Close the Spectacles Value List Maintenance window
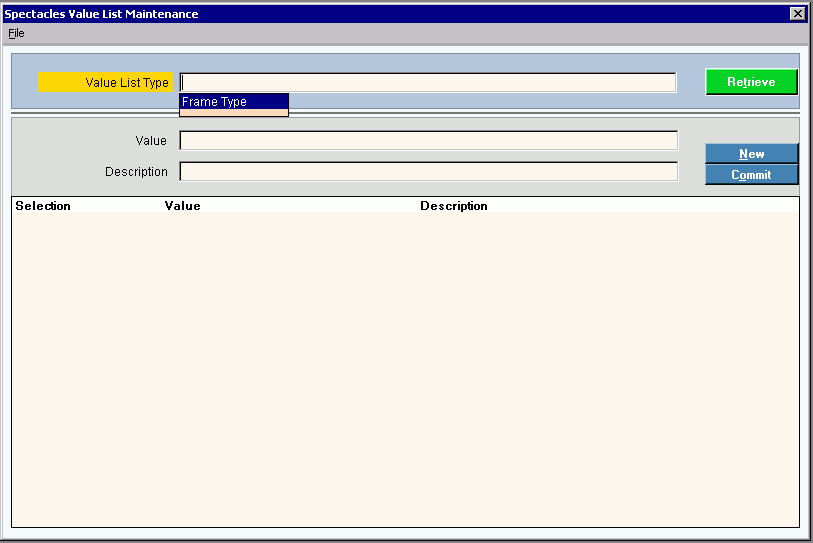This screenshot has height=543, width=813. [x=797, y=14]
